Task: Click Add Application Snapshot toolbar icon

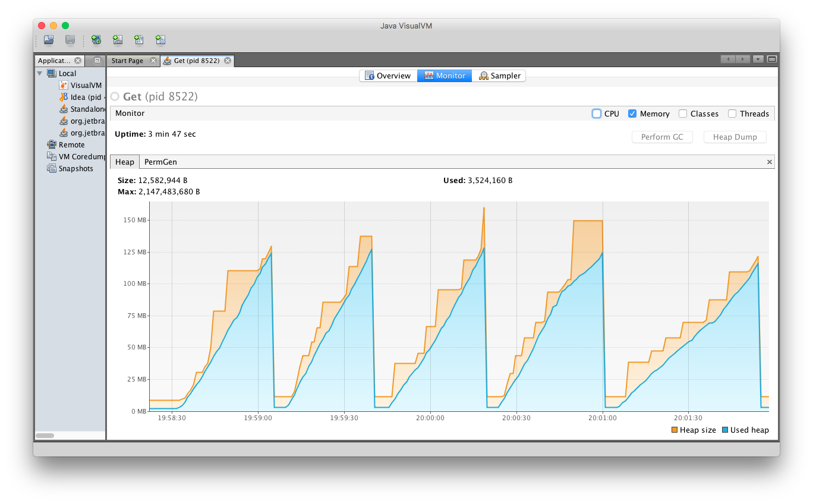Action: click(160, 40)
